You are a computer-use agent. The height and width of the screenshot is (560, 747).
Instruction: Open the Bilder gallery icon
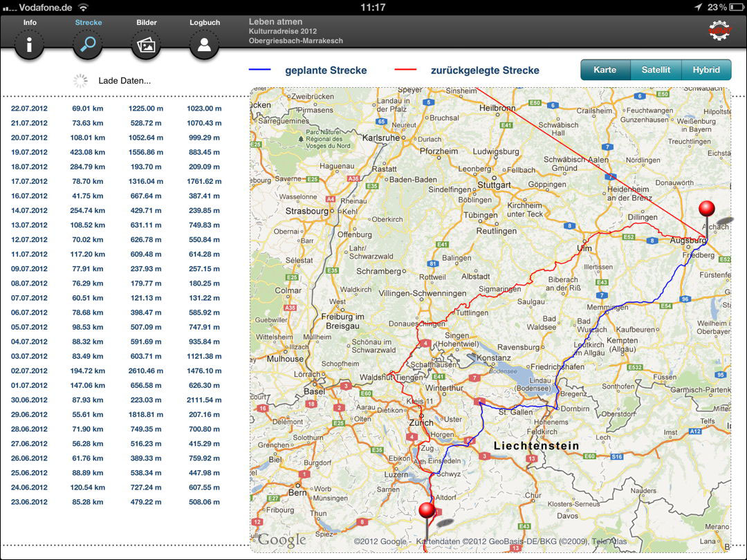(x=146, y=45)
